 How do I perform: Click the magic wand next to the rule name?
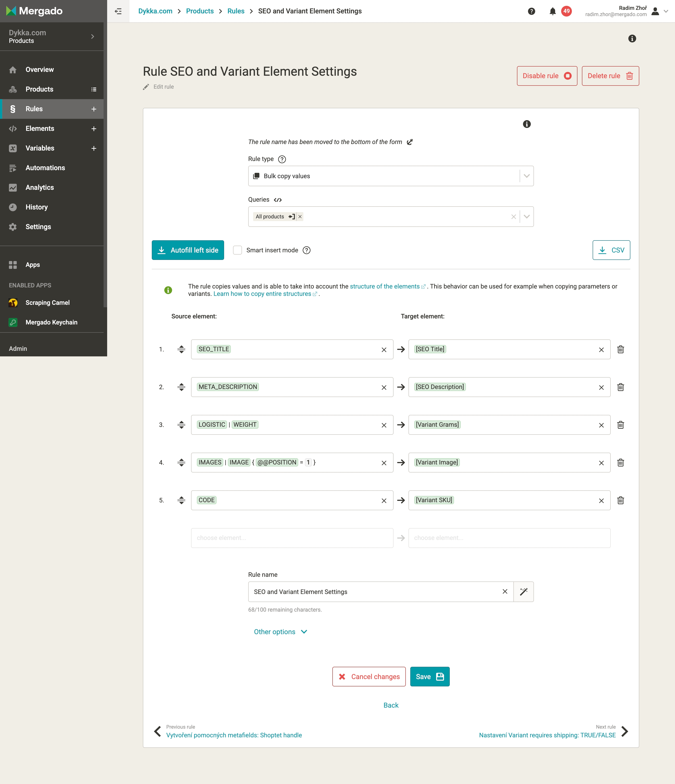click(x=523, y=592)
